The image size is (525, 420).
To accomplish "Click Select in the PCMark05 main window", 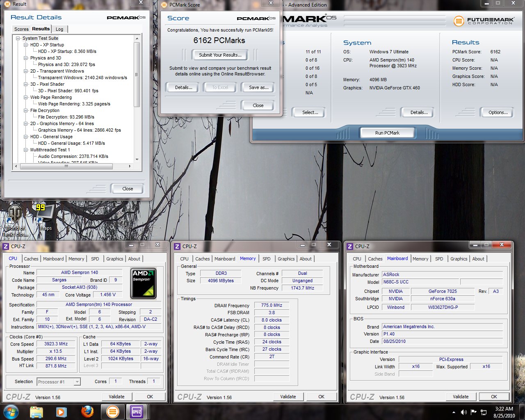I will (310, 112).
